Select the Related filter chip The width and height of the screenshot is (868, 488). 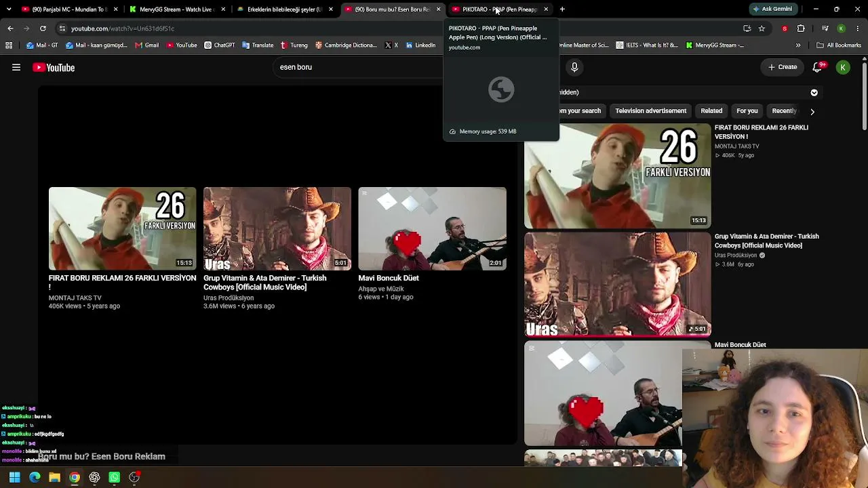[x=711, y=111]
